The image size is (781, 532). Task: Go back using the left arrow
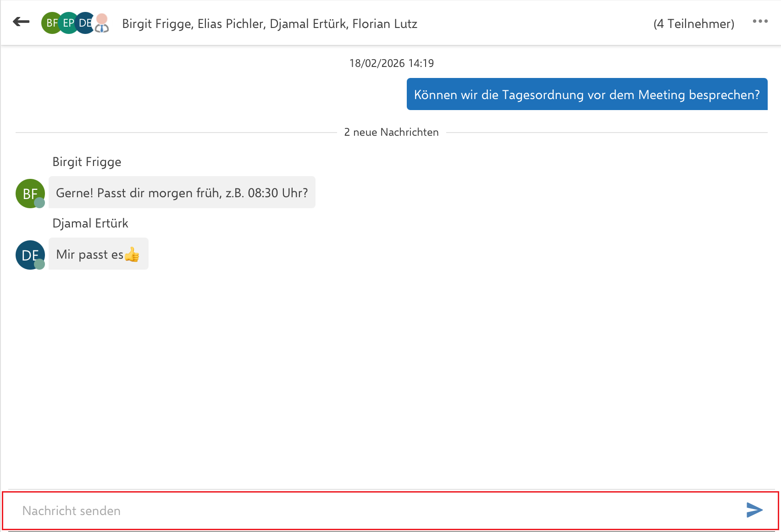pos(21,22)
